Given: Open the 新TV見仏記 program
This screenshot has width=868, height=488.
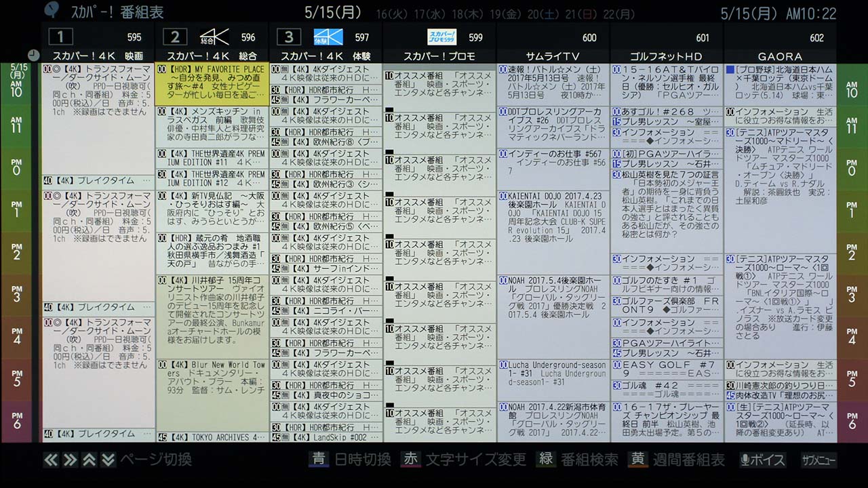Looking at the screenshot, I should 212,211.
